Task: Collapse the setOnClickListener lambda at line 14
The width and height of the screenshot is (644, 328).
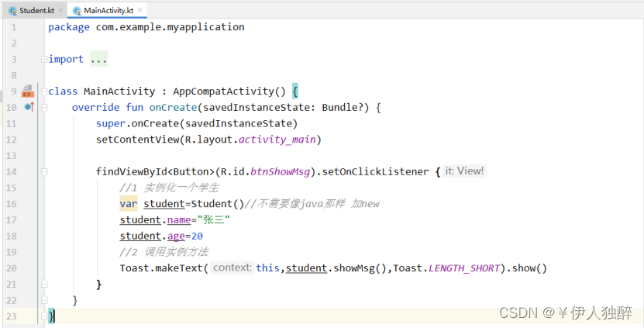Action: click(x=44, y=172)
